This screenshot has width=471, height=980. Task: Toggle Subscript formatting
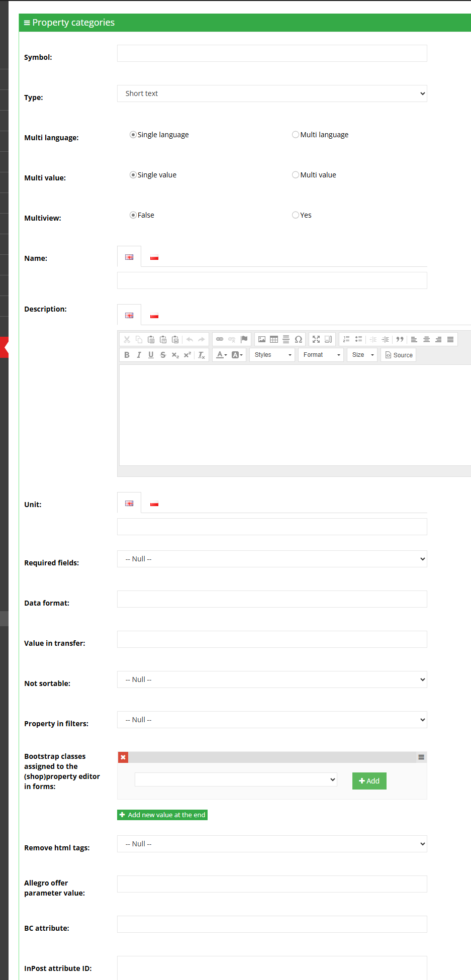[175, 355]
